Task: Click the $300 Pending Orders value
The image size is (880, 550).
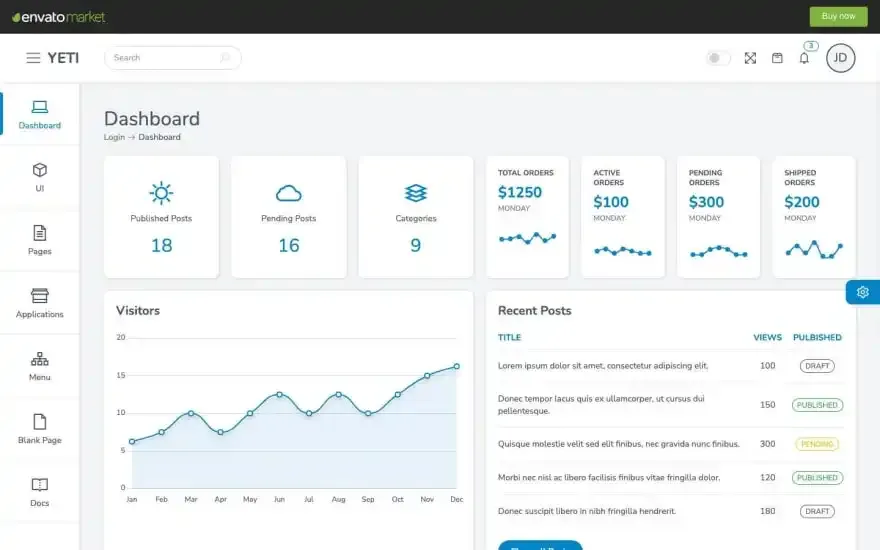Action: coord(707,202)
